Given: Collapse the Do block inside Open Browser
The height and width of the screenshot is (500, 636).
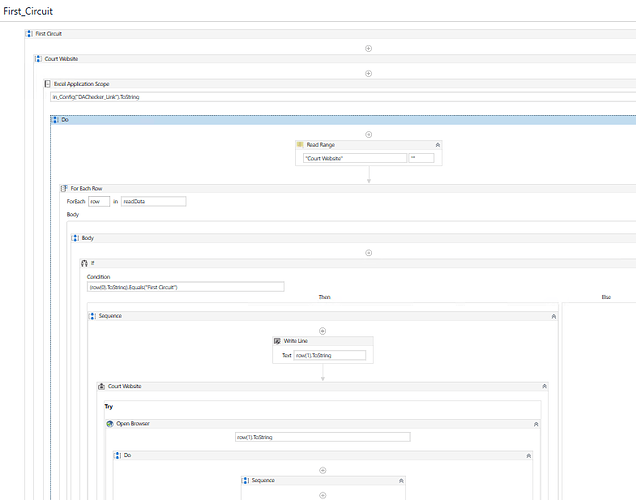Looking at the screenshot, I should [x=529, y=456].
